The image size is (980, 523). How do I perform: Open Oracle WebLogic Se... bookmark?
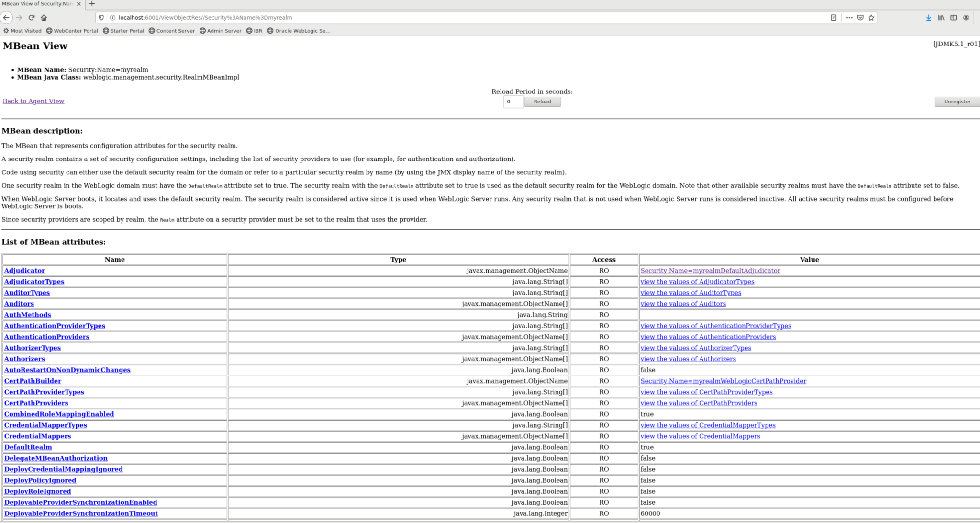click(x=299, y=31)
